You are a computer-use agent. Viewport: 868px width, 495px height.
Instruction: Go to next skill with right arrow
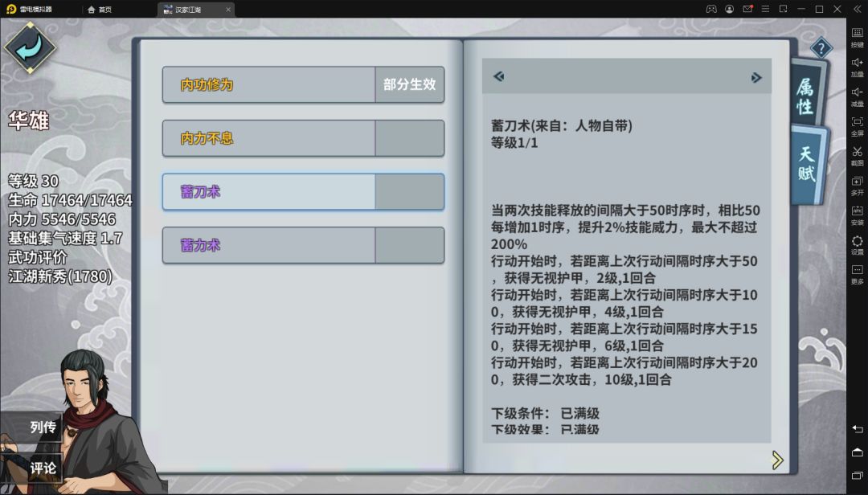[x=756, y=77]
